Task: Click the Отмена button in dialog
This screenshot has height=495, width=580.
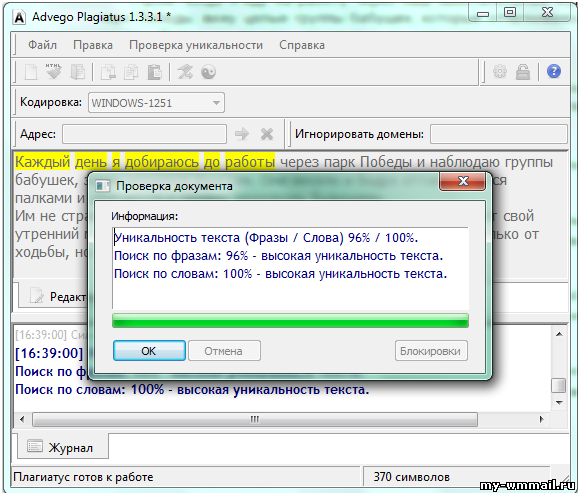Action: (x=224, y=351)
